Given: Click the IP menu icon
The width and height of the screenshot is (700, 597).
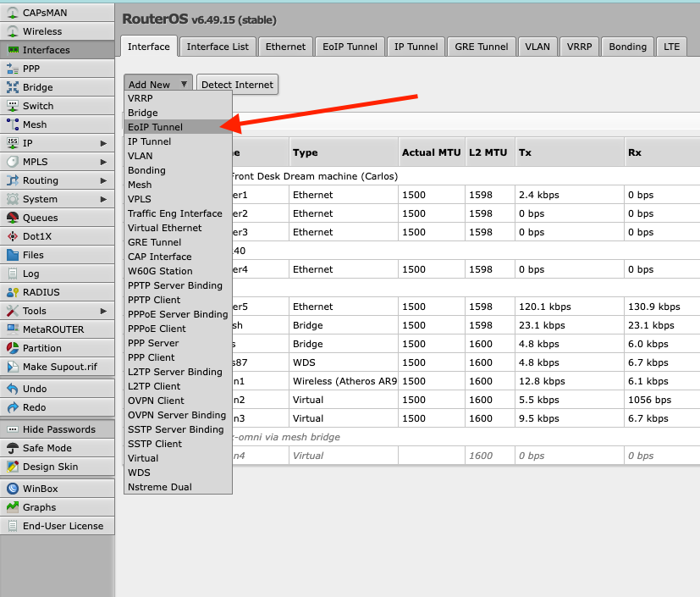Looking at the screenshot, I should [x=13, y=143].
